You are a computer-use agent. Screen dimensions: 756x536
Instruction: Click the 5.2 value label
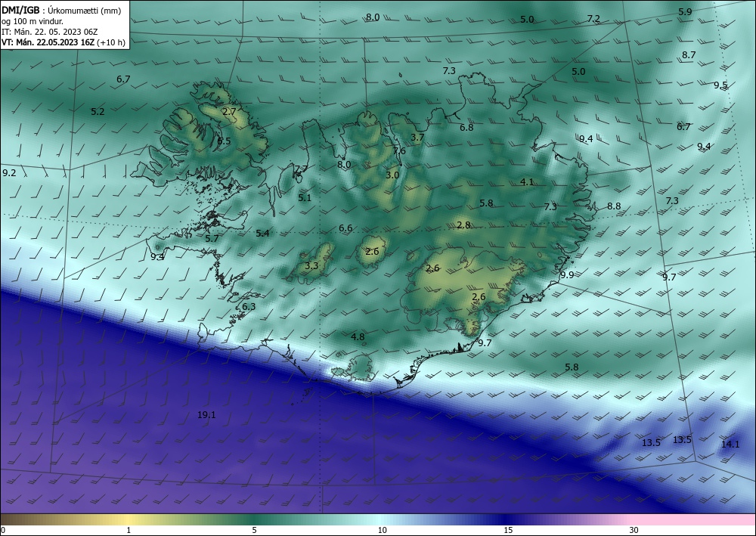point(98,111)
